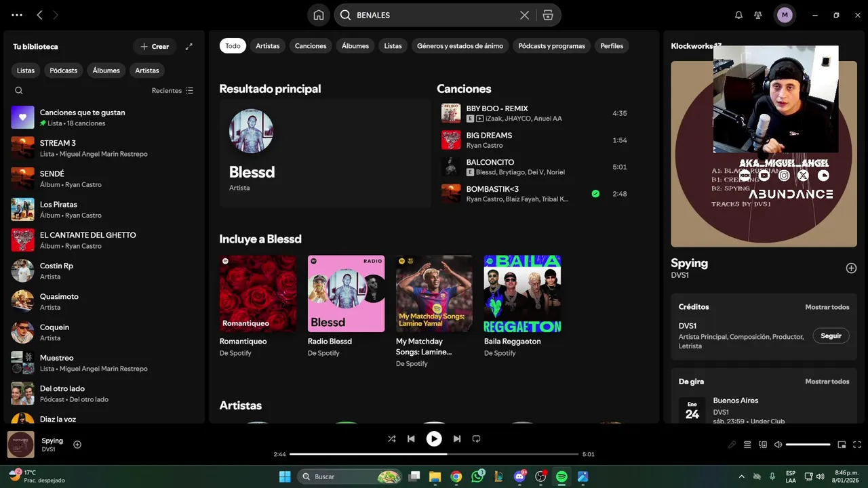Open the profile avatar labeled M
This screenshot has width=868, height=488.
[x=785, y=15]
